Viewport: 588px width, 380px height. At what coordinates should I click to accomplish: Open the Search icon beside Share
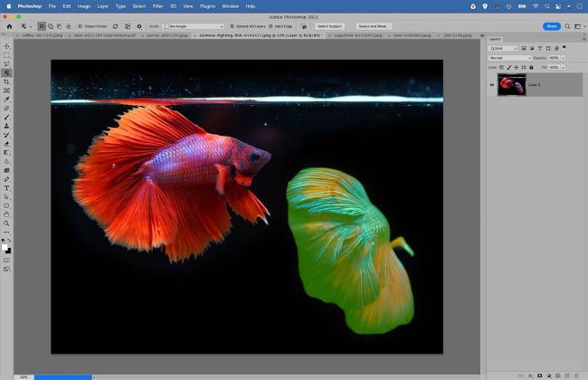569,26
